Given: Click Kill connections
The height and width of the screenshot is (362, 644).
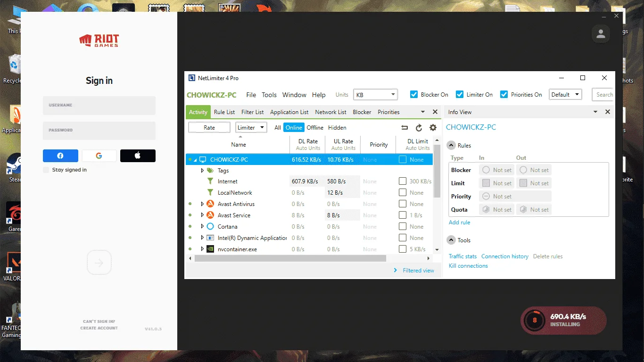Looking at the screenshot, I should (468, 266).
